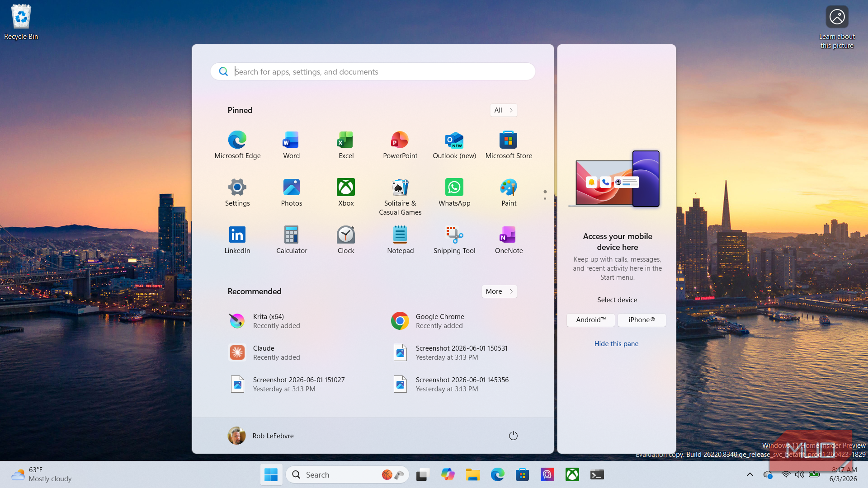The image size is (868, 488).
Task: Select iPhone device option
Action: [x=642, y=320]
